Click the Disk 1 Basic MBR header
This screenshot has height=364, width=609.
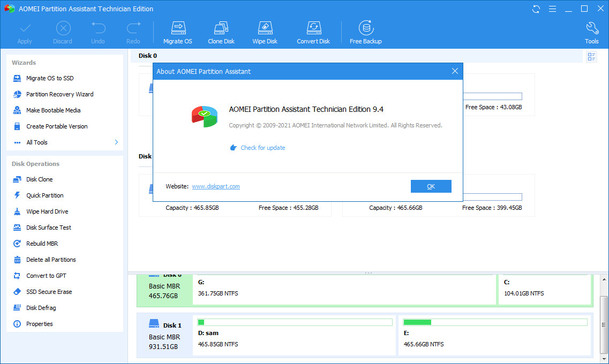(164, 335)
